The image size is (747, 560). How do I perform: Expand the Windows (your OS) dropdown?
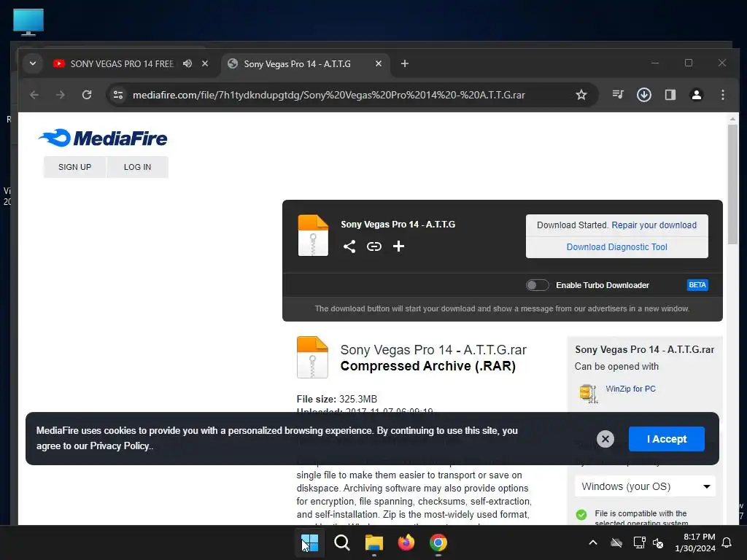[x=645, y=486]
